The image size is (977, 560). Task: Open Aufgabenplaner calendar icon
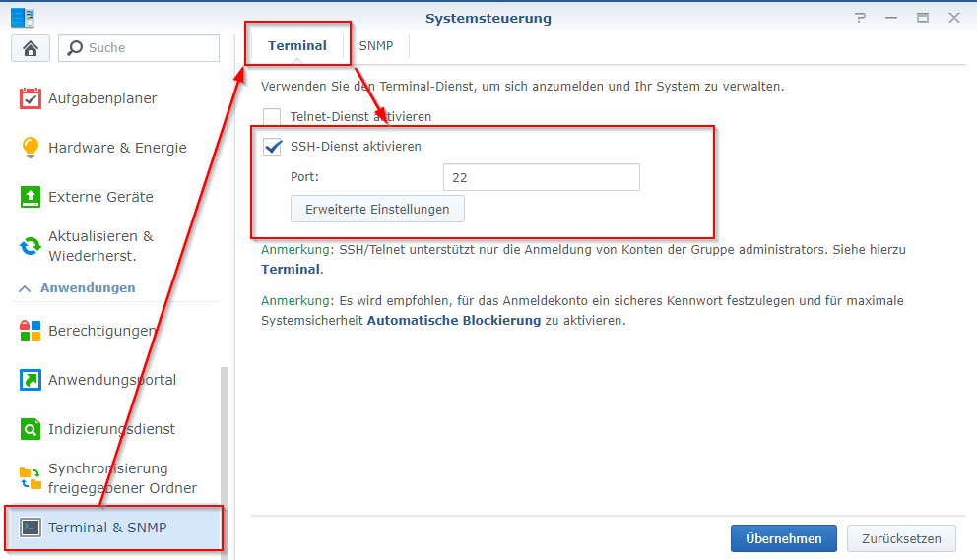[x=31, y=98]
